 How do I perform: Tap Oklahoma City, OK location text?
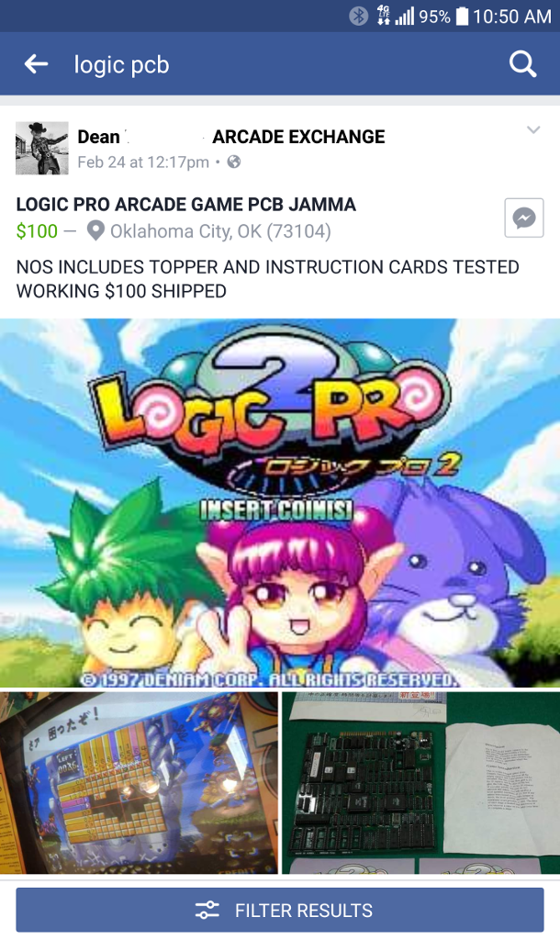tap(220, 231)
